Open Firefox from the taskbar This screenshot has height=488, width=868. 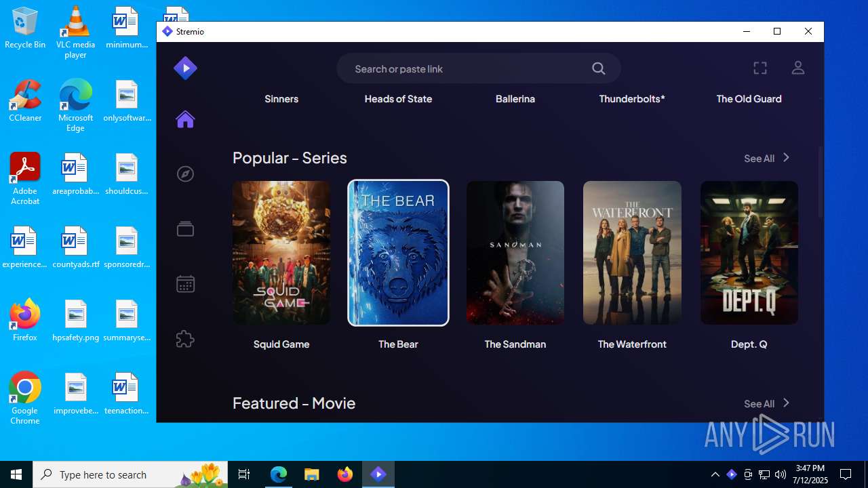[x=345, y=474]
